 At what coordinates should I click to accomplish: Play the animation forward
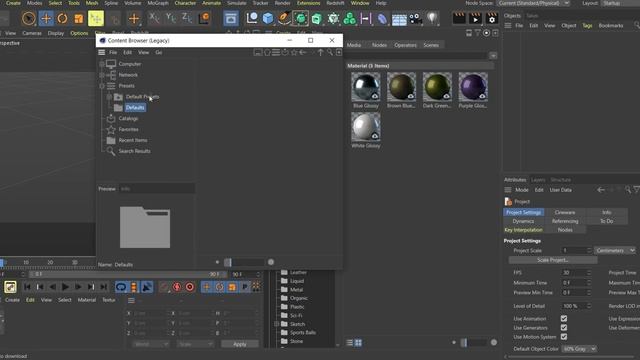click(65, 287)
